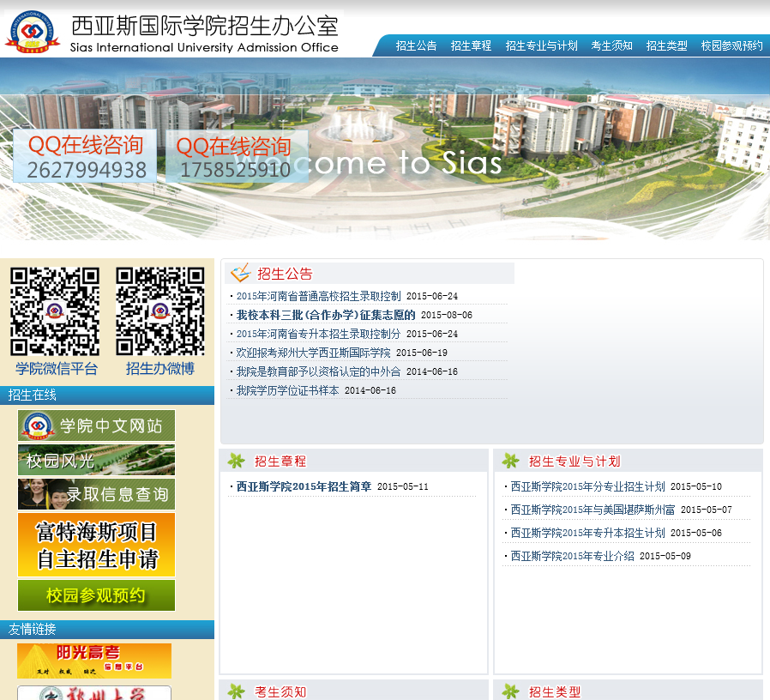Click the 学院微信平台 QR code image
Screen dimensions: 770x700
click(55, 311)
